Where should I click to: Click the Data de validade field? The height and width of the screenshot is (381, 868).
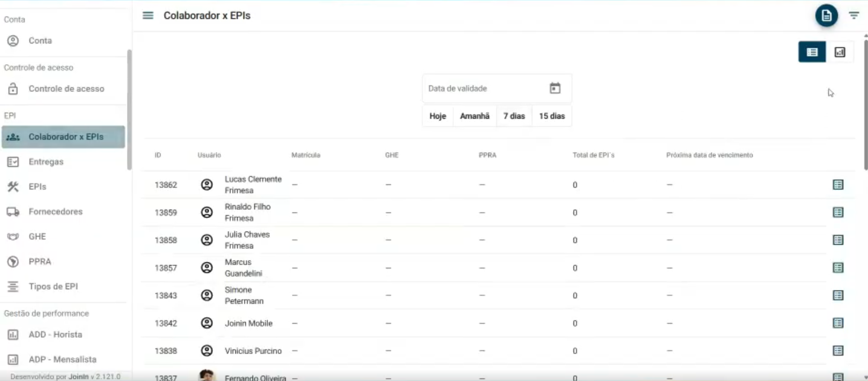pyautogui.click(x=484, y=88)
